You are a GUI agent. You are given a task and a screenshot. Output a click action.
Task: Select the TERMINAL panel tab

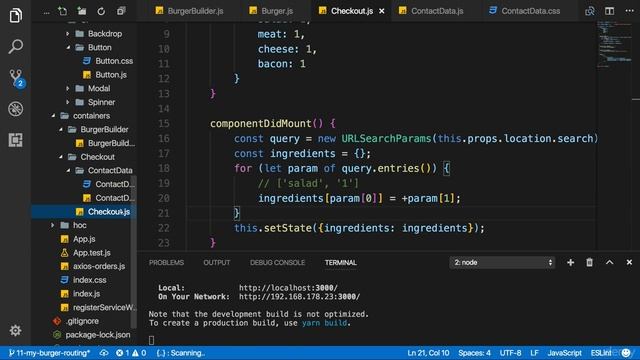(x=341, y=262)
